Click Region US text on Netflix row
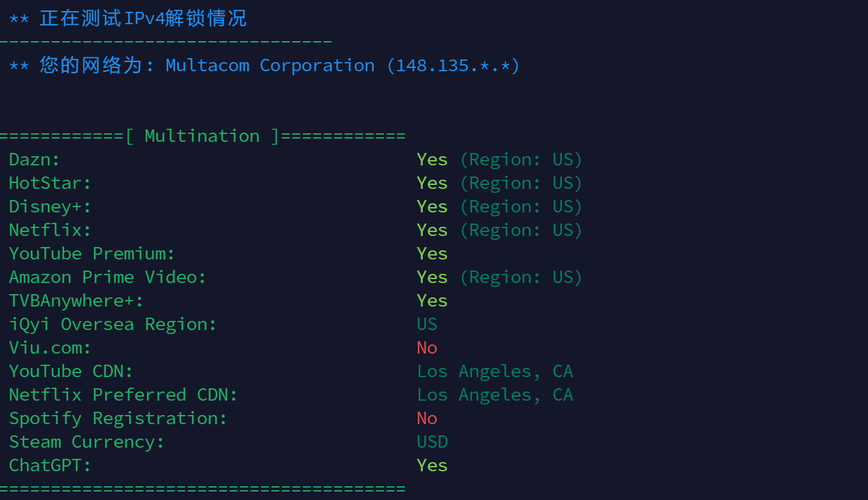This screenshot has height=500, width=868. tap(521, 230)
